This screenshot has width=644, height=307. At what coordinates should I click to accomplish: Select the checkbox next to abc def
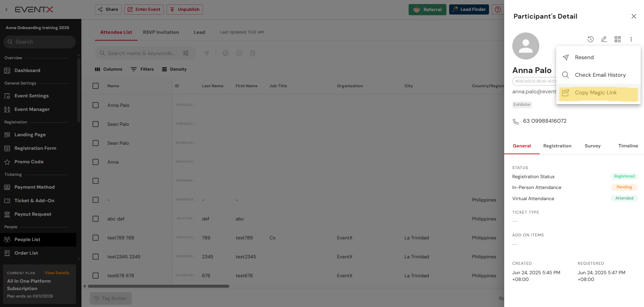tap(96, 219)
